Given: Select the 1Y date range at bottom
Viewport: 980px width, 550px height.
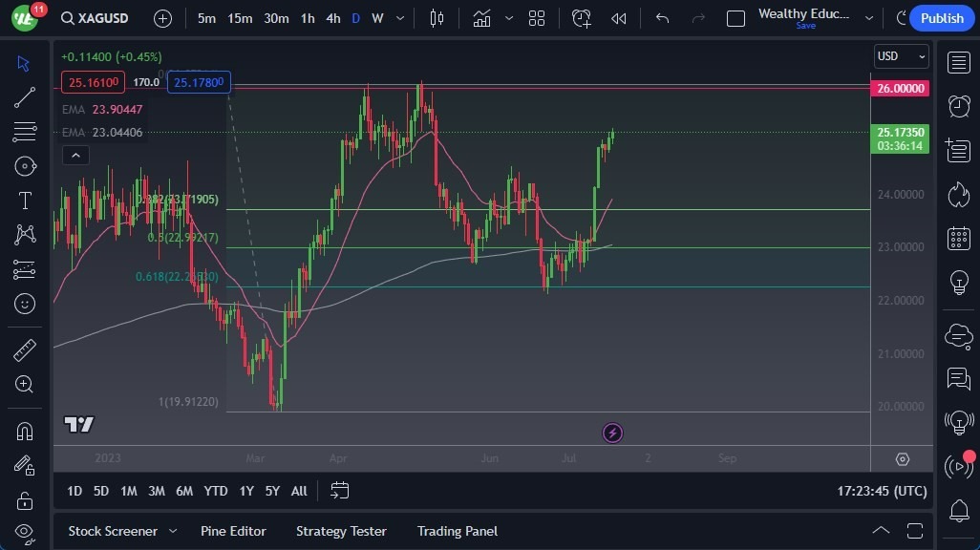Looking at the screenshot, I should click(245, 491).
